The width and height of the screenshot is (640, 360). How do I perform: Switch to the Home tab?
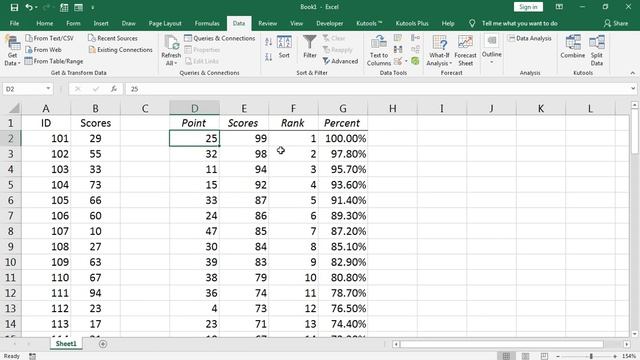pyautogui.click(x=44, y=23)
